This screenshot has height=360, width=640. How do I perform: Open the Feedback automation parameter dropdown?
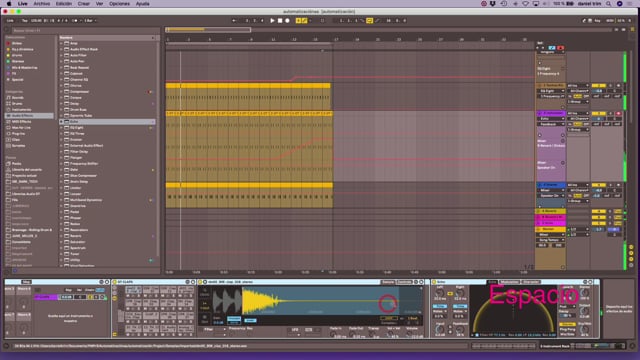[x=552, y=124]
